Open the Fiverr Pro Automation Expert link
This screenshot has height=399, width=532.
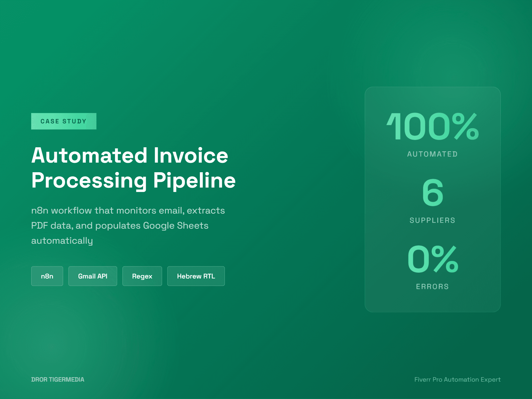tap(457, 379)
